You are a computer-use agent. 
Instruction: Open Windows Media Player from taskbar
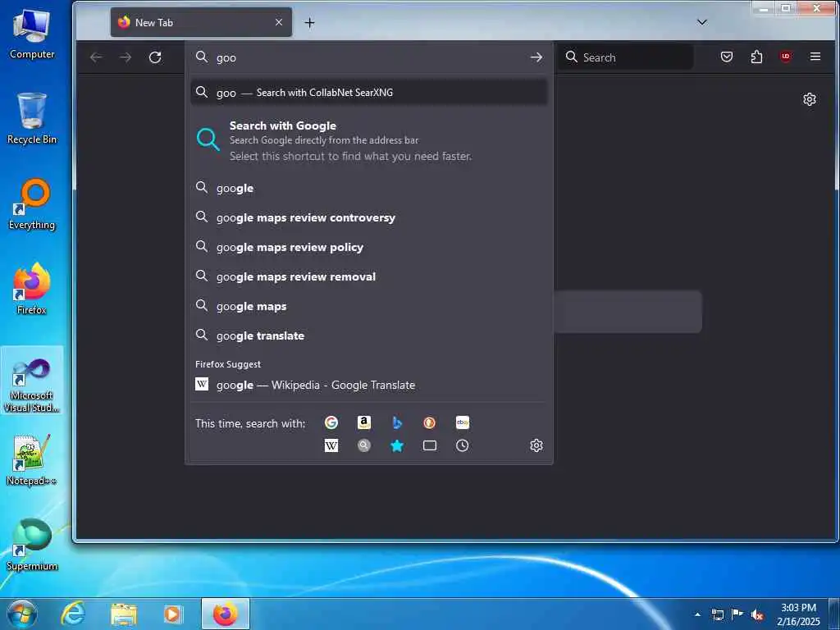(x=172, y=614)
